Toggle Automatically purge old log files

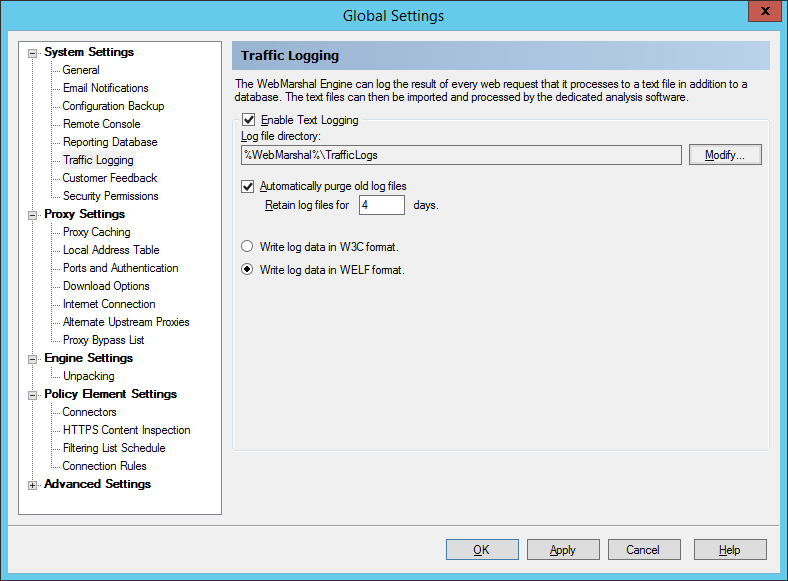point(247,186)
